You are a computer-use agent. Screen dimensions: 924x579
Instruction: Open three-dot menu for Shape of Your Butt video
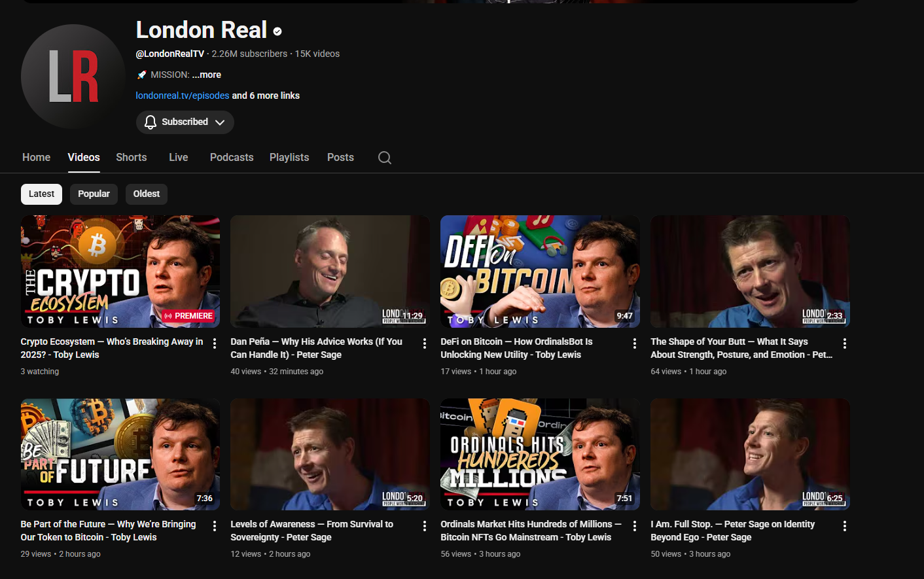(845, 343)
